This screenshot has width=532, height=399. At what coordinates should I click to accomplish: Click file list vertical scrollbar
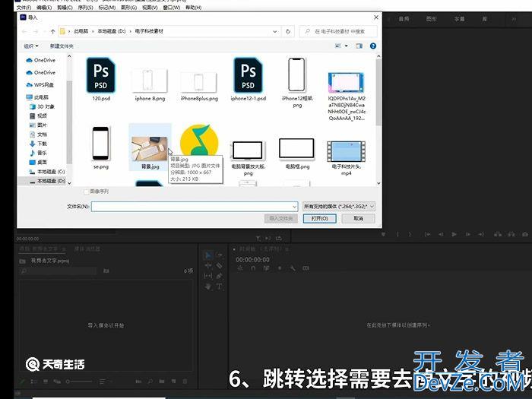378,92
